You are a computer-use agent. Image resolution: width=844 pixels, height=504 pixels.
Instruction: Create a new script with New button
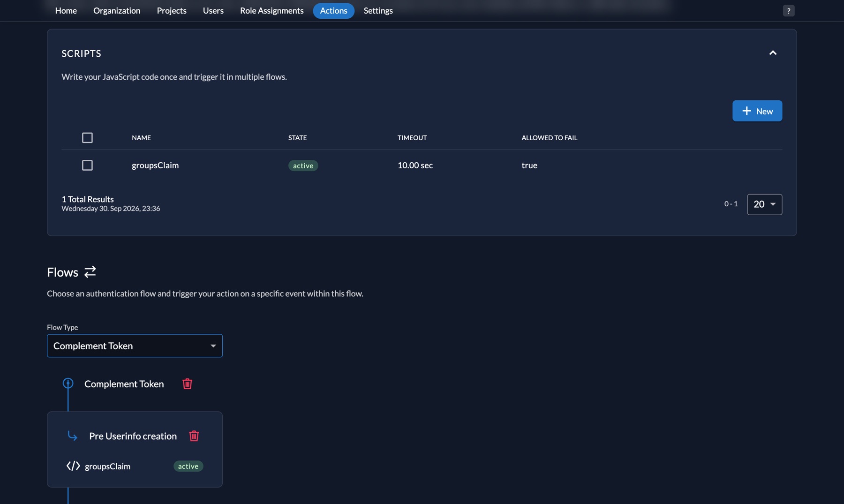757,111
